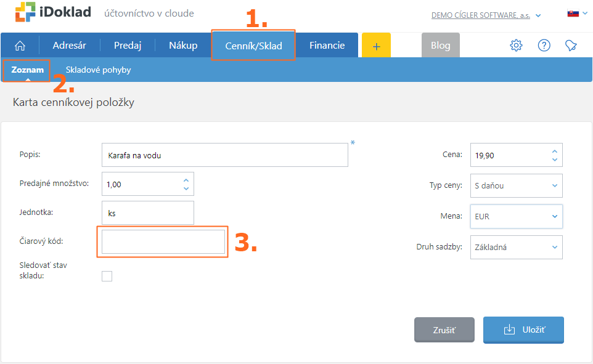593x364 pixels.
Task: Enable the Sledovať stav skladu checkbox
Action: coord(107,276)
